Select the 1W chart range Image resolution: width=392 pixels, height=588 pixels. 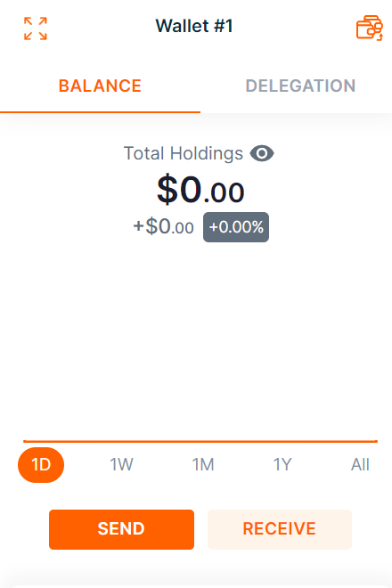coord(121,465)
